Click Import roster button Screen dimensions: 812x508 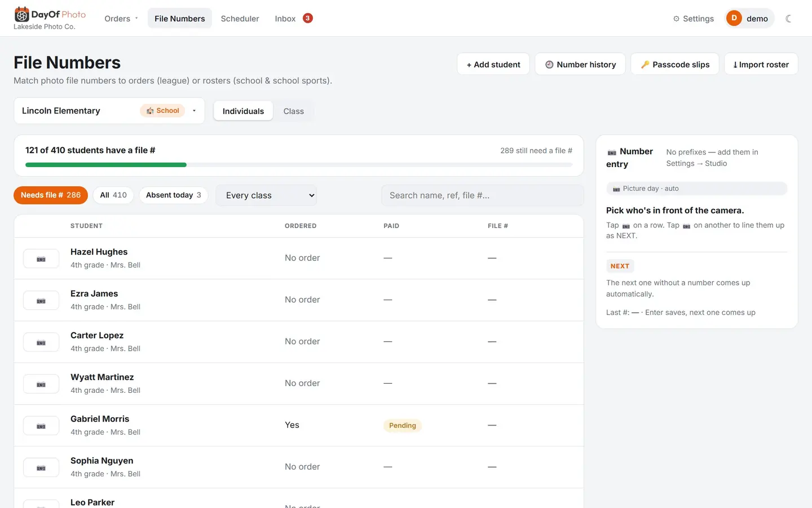click(x=761, y=64)
